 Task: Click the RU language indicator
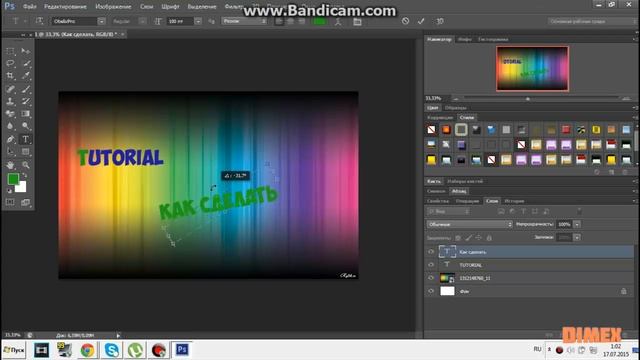pyautogui.click(x=537, y=349)
